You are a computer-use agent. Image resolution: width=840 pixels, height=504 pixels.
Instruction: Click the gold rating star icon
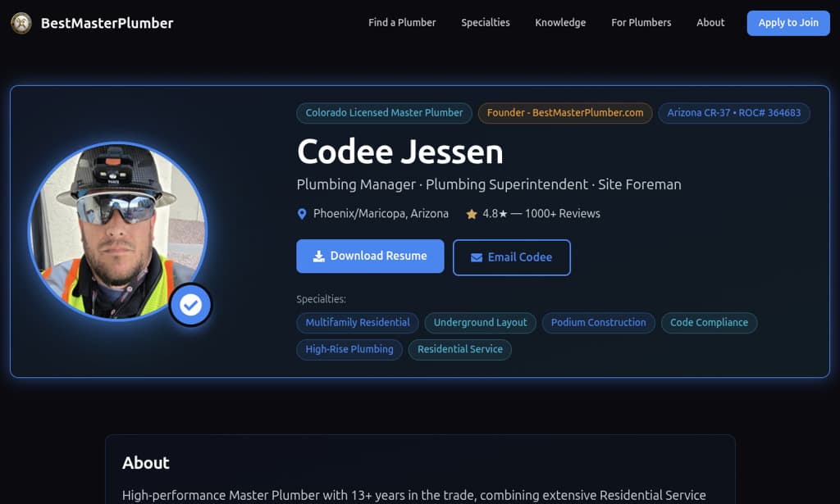[472, 214]
